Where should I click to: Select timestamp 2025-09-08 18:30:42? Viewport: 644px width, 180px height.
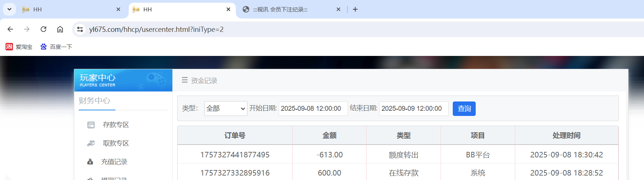567,155
